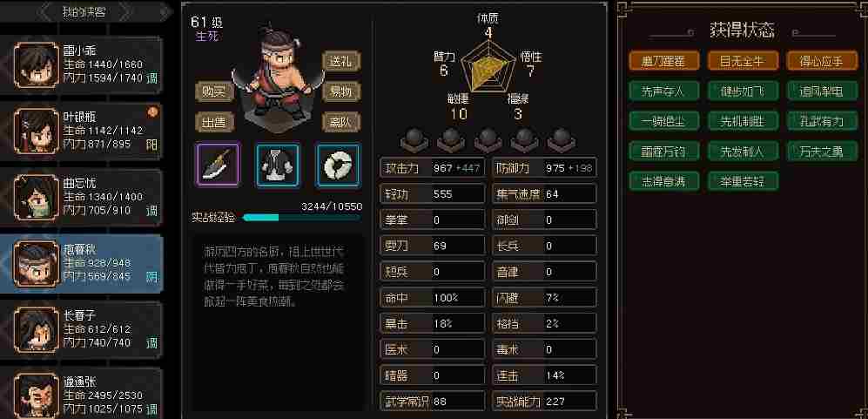
Task: Click 邋遢张's portrait at list bottom
Action: (36, 395)
